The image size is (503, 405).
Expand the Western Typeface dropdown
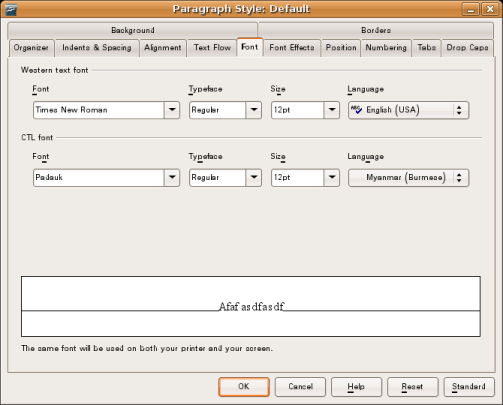tap(254, 110)
